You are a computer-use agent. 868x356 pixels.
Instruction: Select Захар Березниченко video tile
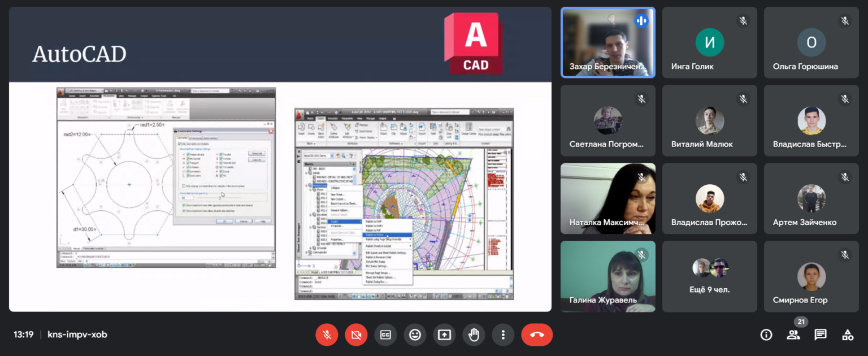click(608, 42)
